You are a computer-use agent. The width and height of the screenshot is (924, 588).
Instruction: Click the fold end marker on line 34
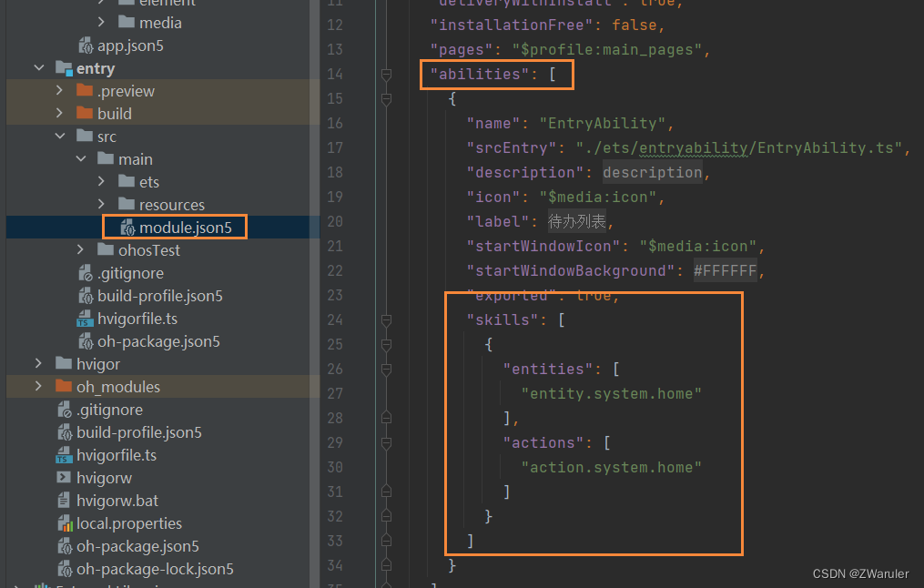point(387,565)
